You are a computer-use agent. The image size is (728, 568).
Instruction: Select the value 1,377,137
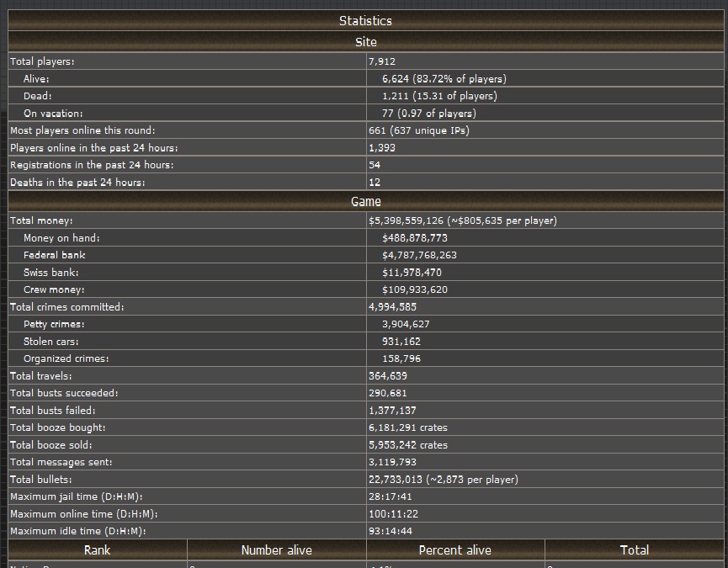(392, 411)
